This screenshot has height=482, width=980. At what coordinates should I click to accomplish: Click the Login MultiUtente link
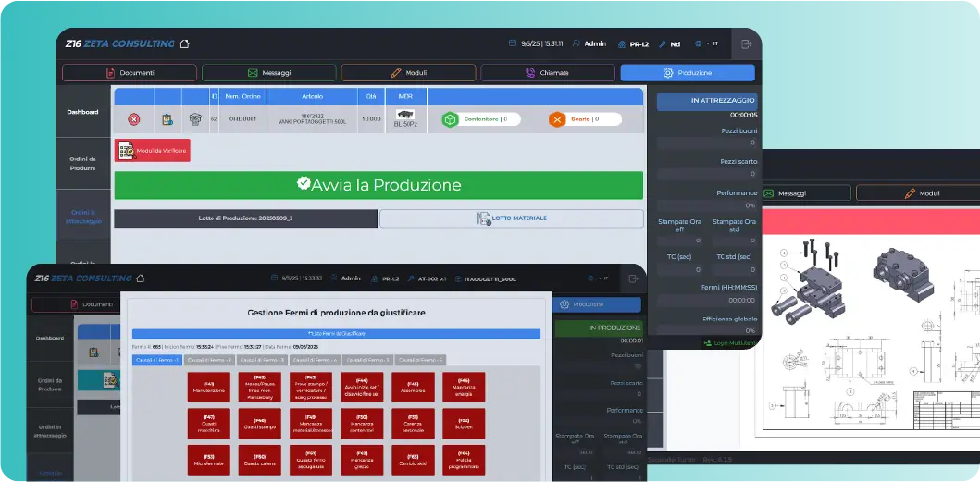tap(729, 342)
